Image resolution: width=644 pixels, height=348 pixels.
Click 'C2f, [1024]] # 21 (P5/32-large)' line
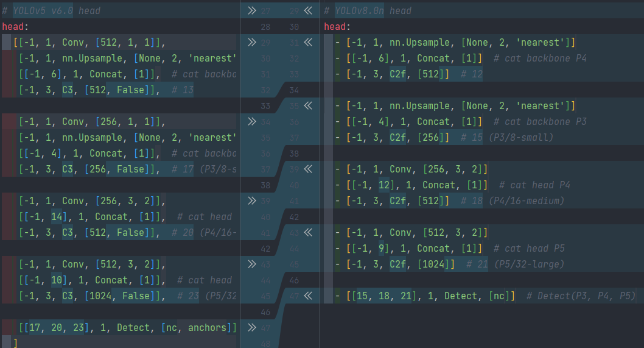[x=450, y=264]
